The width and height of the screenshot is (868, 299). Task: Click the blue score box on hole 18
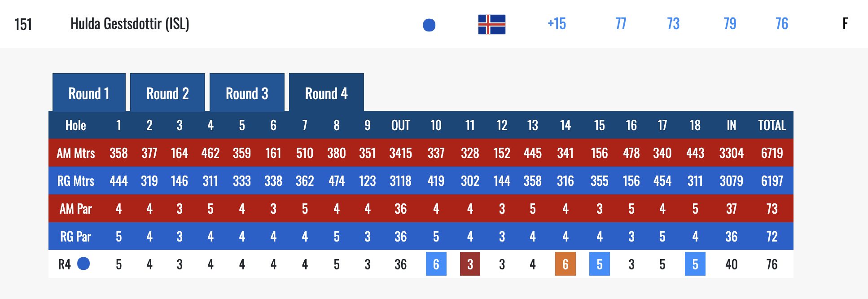click(695, 264)
